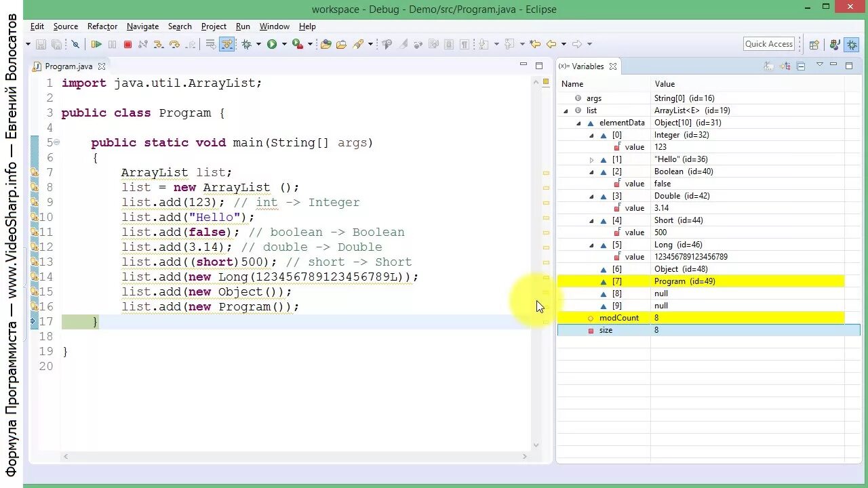Viewport: 868px width, 488px height.
Task: Click the Last Edit Location icon
Action: tap(535, 44)
